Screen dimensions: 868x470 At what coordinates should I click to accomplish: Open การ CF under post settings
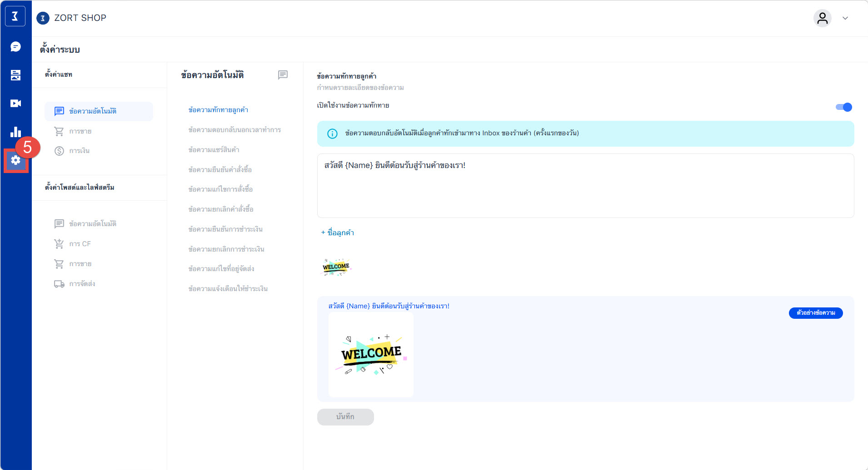80,244
